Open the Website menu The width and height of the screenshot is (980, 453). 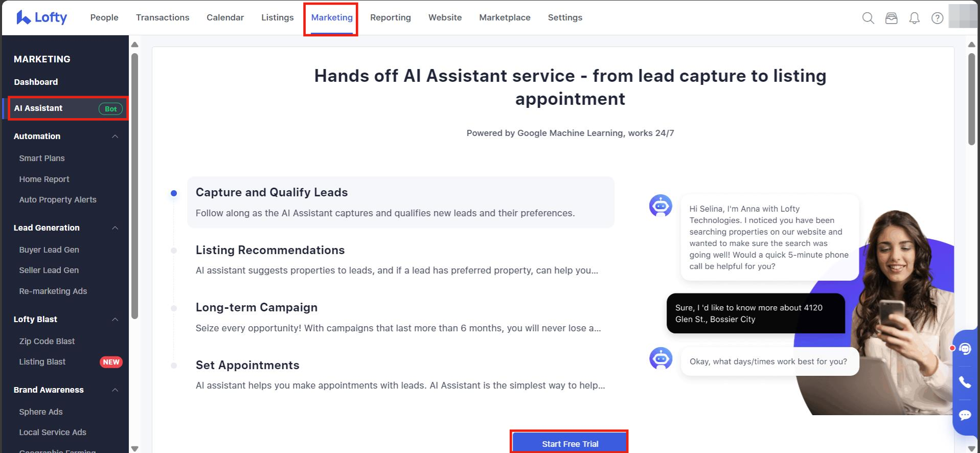(445, 17)
